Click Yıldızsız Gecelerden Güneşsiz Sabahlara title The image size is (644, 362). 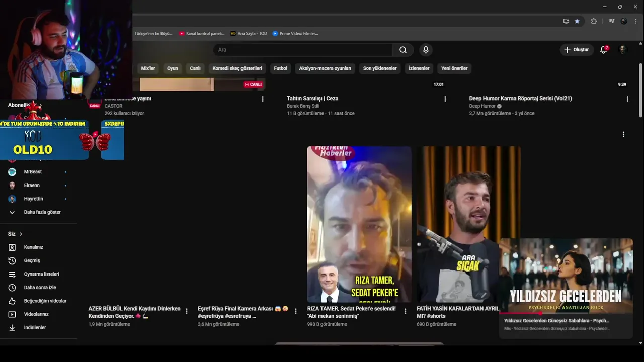[x=556, y=320]
